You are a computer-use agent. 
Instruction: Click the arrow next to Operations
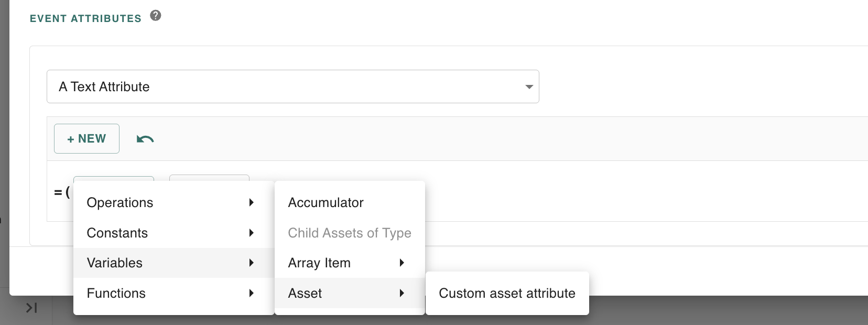coord(252,203)
